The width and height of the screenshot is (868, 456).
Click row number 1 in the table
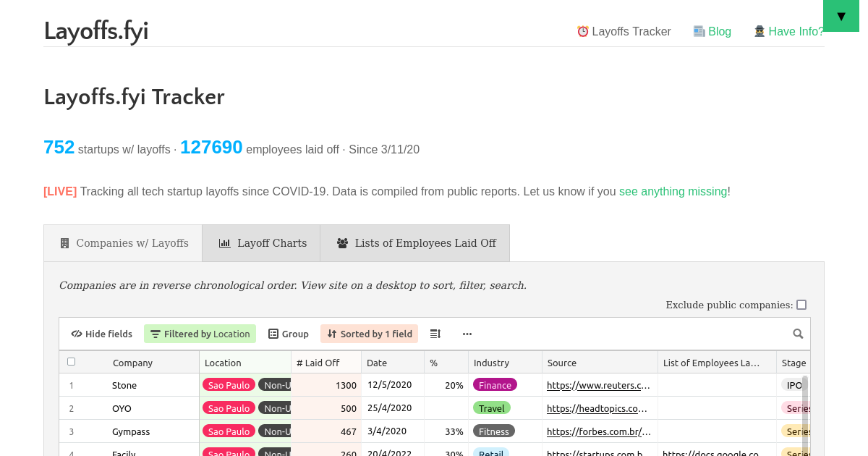point(72,385)
